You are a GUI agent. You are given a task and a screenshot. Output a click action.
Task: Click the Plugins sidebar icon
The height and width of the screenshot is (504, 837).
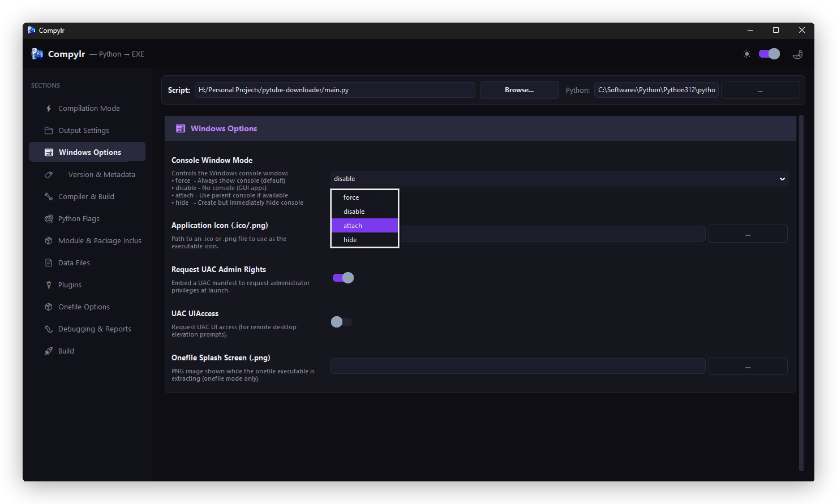[49, 285]
